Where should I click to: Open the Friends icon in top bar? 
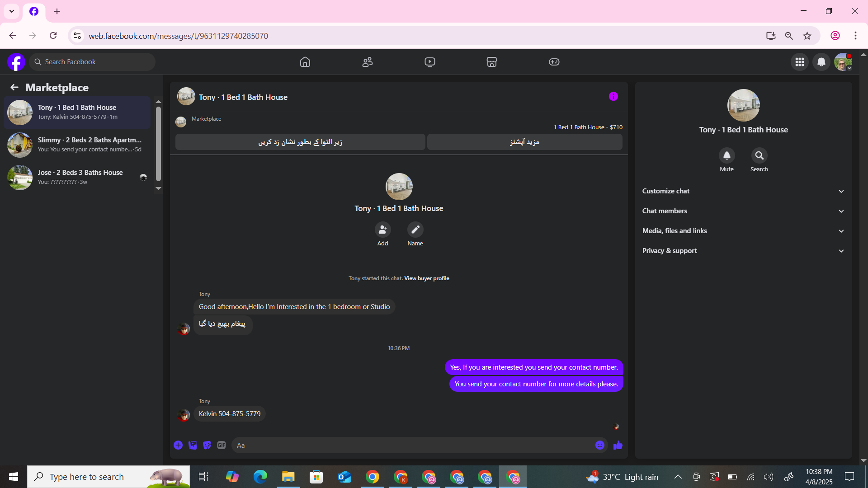[x=368, y=62]
